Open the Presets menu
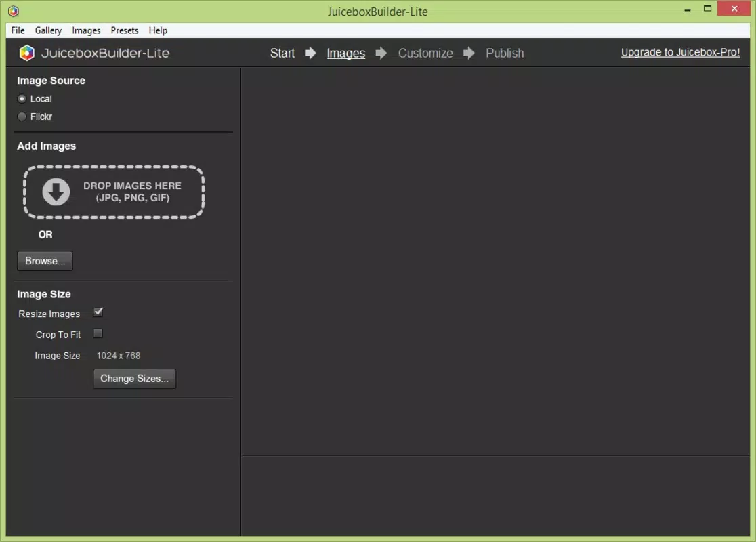Image resolution: width=756 pixels, height=542 pixels. [x=125, y=30]
